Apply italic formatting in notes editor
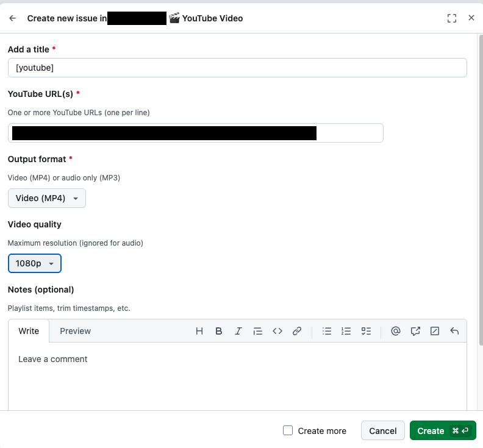 238,331
